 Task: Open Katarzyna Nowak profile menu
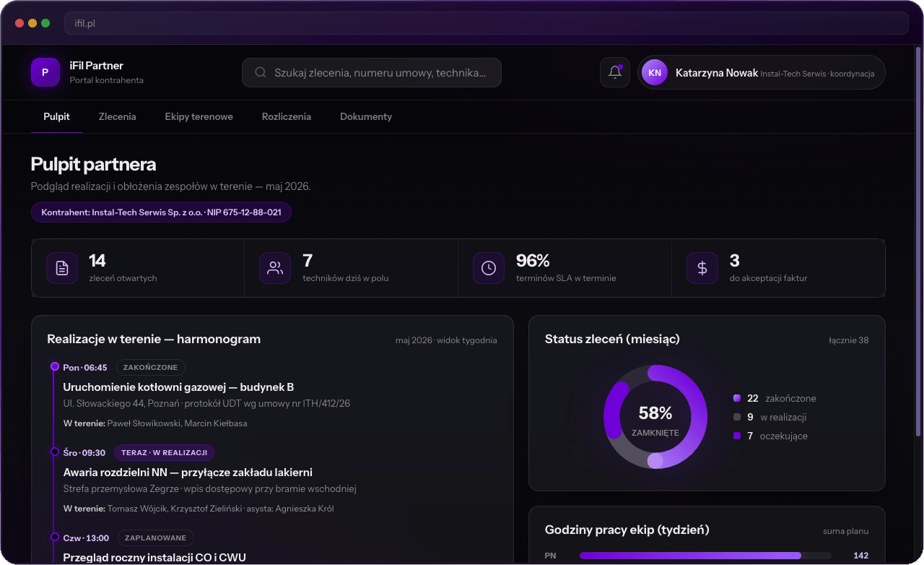(x=762, y=72)
